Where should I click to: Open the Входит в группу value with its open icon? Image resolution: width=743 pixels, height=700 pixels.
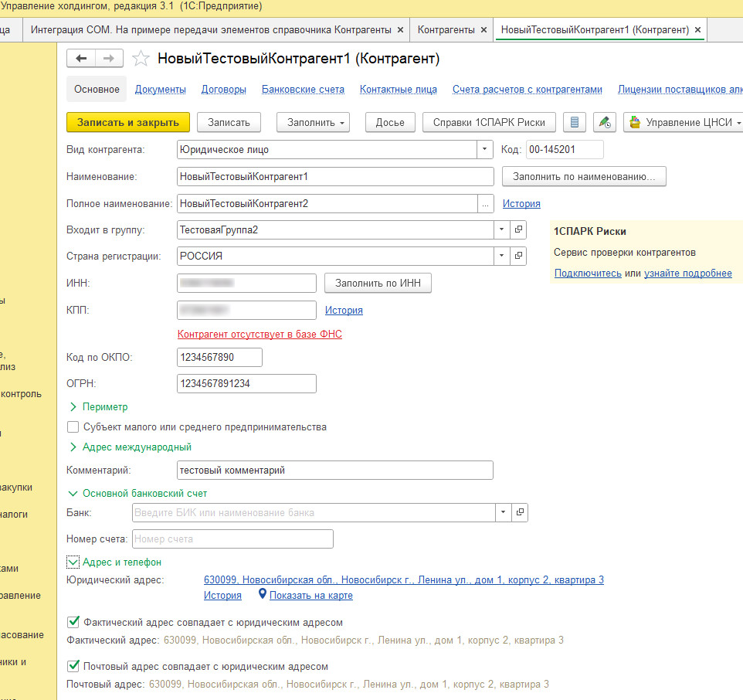coord(518,229)
